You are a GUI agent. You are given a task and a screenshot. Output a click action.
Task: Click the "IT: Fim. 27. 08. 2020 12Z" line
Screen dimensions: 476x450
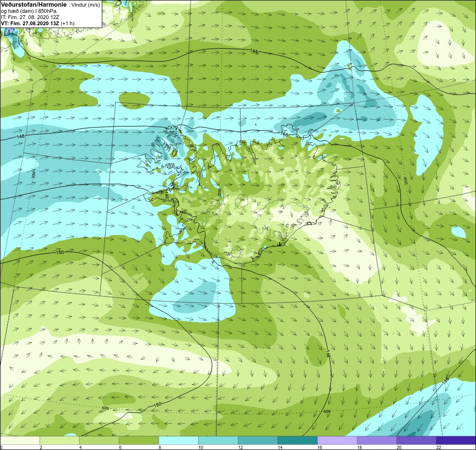(30, 17)
